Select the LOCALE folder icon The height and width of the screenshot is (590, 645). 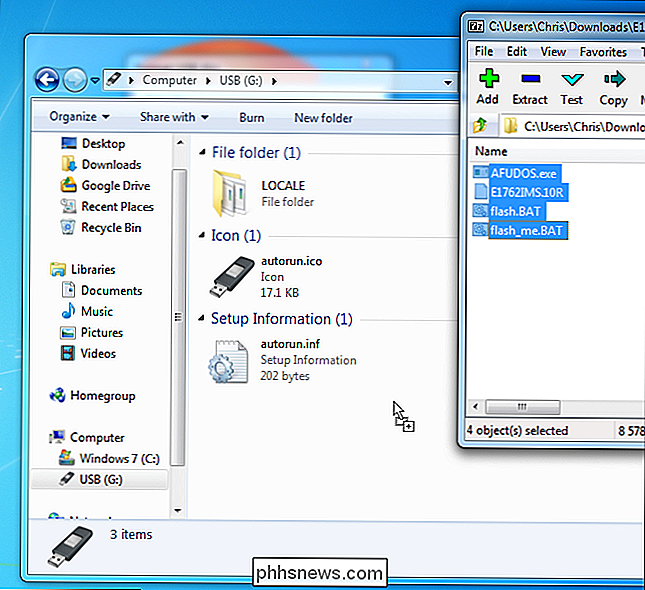pos(230,194)
